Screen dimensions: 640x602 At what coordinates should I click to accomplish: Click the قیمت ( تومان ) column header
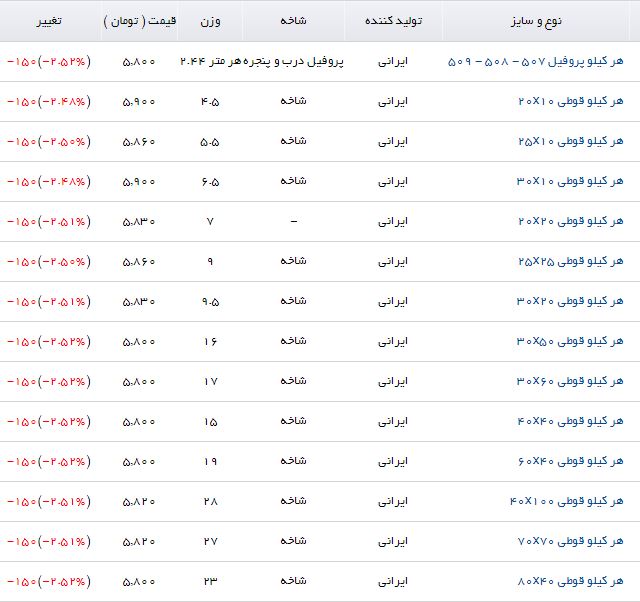(x=140, y=21)
